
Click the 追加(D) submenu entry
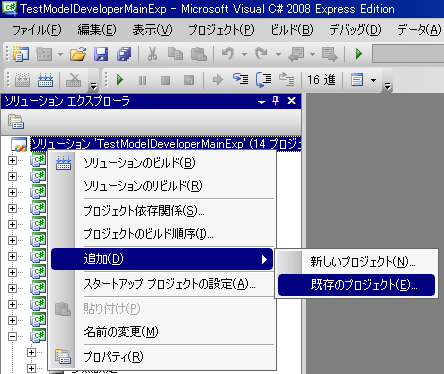162,259
